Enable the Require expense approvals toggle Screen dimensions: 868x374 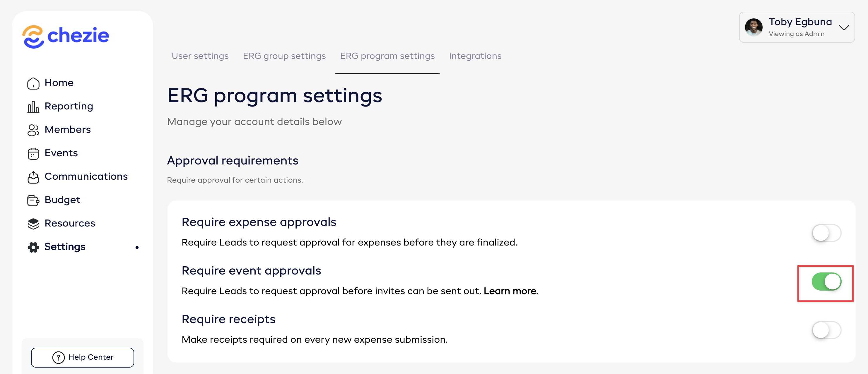point(826,233)
